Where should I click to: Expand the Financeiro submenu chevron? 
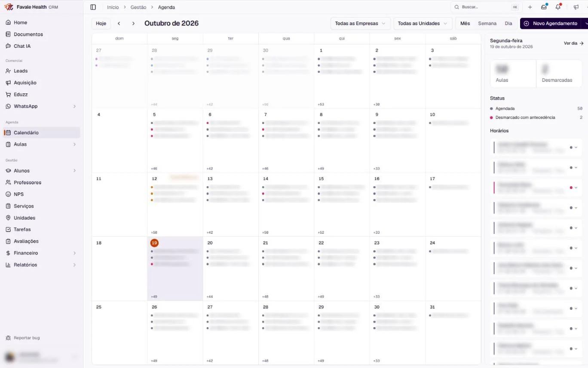[x=74, y=253]
